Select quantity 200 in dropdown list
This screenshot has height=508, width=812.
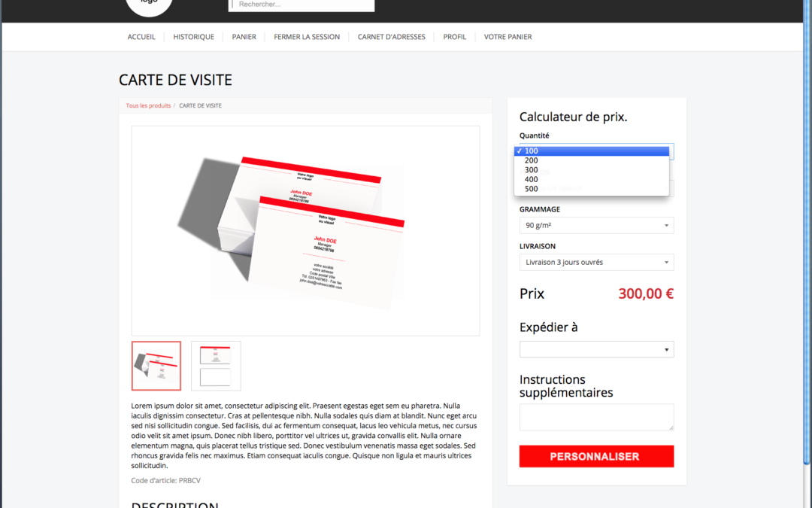pyautogui.click(x=592, y=160)
